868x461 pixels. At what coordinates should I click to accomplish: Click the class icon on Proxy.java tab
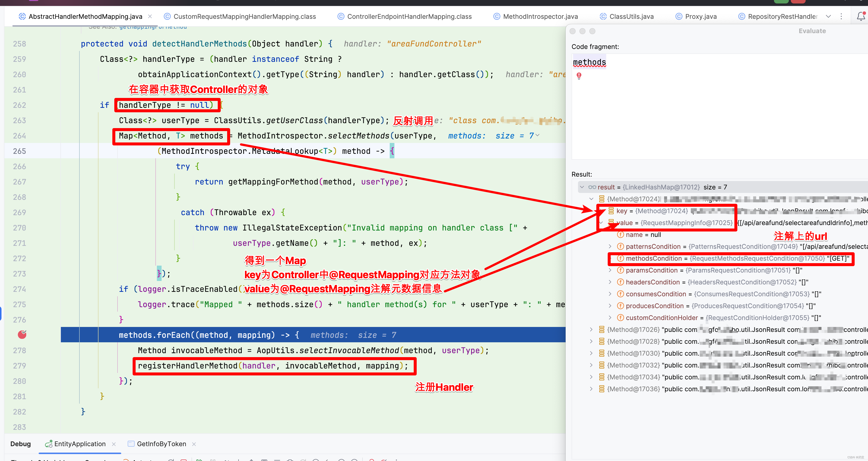click(679, 17)
